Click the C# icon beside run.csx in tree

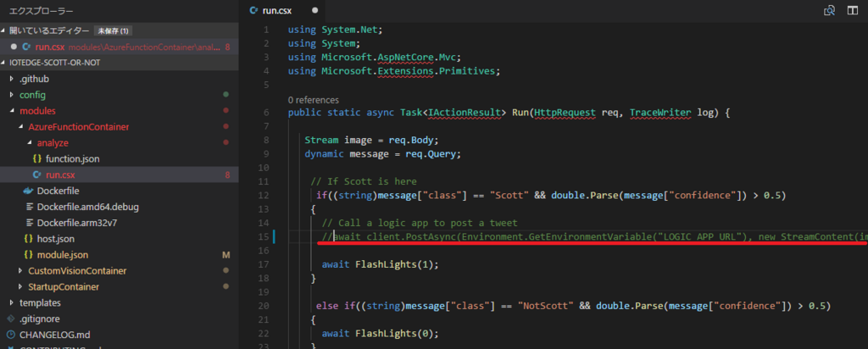[x=37, y=174]
